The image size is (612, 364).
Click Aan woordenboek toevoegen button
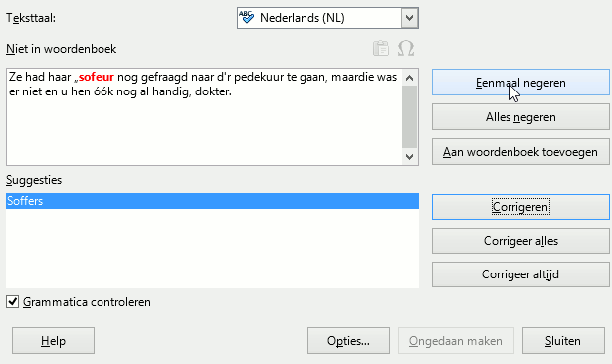(520, 152)
